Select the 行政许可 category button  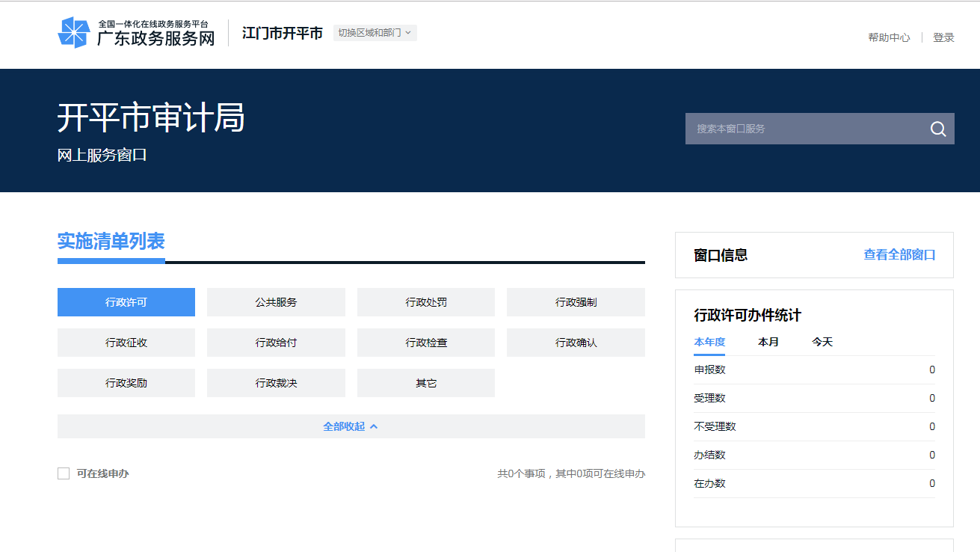pos(126,302)
